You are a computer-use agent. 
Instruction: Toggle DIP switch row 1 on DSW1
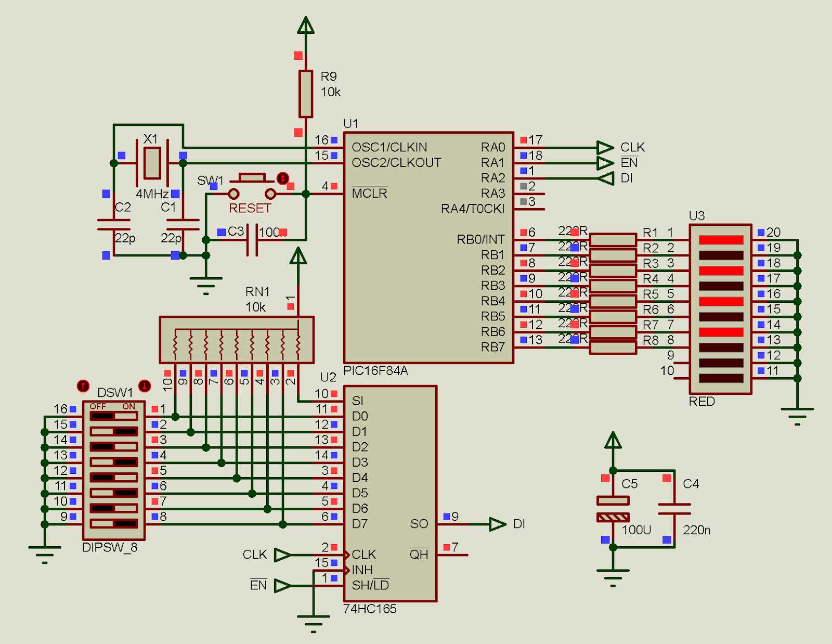113,416
